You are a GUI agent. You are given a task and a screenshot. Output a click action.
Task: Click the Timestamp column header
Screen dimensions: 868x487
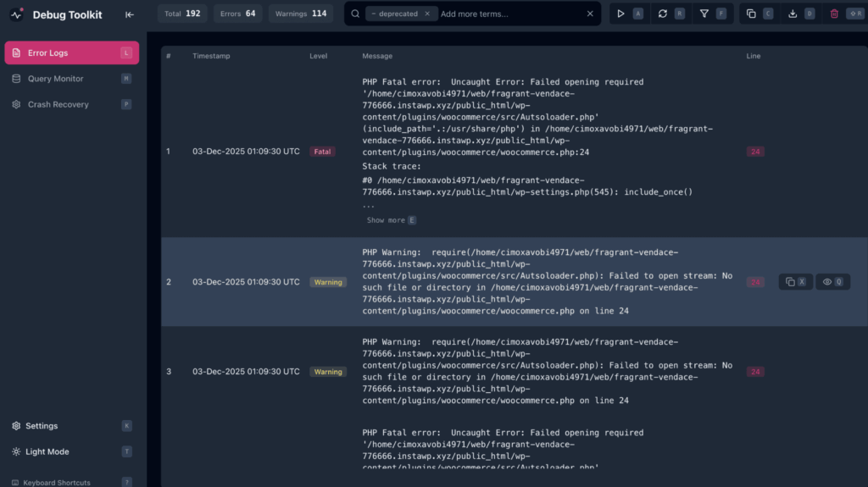pos(211,56)
